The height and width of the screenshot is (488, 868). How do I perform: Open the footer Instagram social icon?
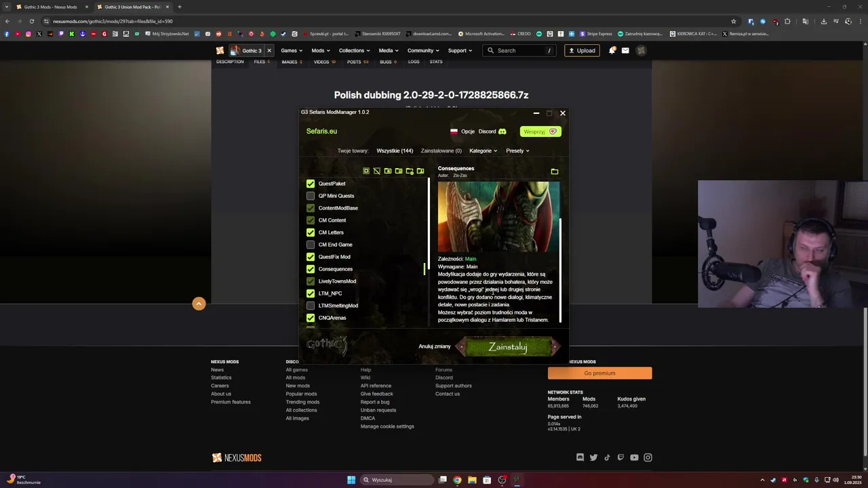(648, 457)
